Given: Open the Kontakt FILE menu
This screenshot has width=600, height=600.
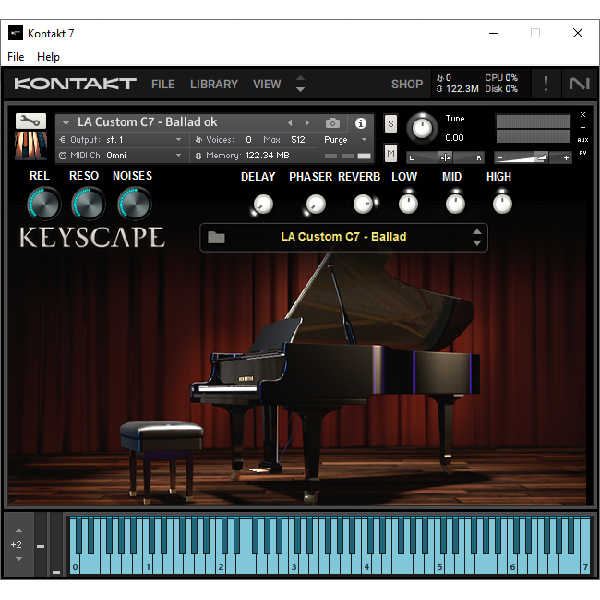Looking at the screenshot, I should [163, 84].
